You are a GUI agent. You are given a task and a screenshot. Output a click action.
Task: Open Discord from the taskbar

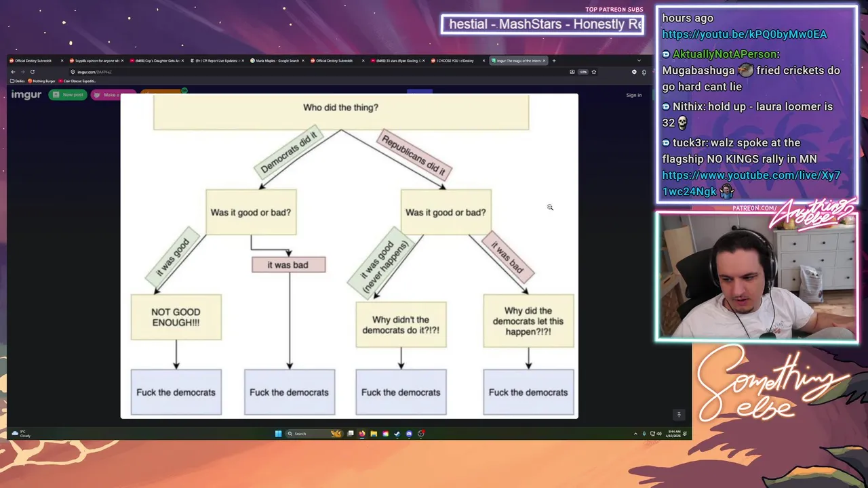pos(409,434)
